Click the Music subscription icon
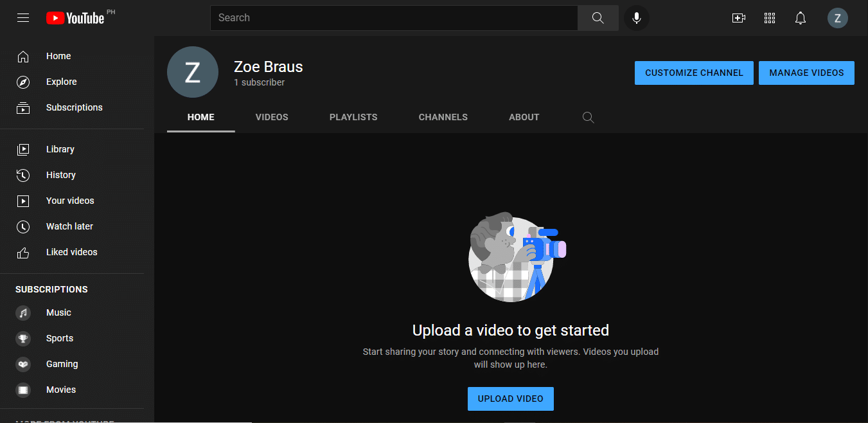868x423 pixels. coord(23,313)
